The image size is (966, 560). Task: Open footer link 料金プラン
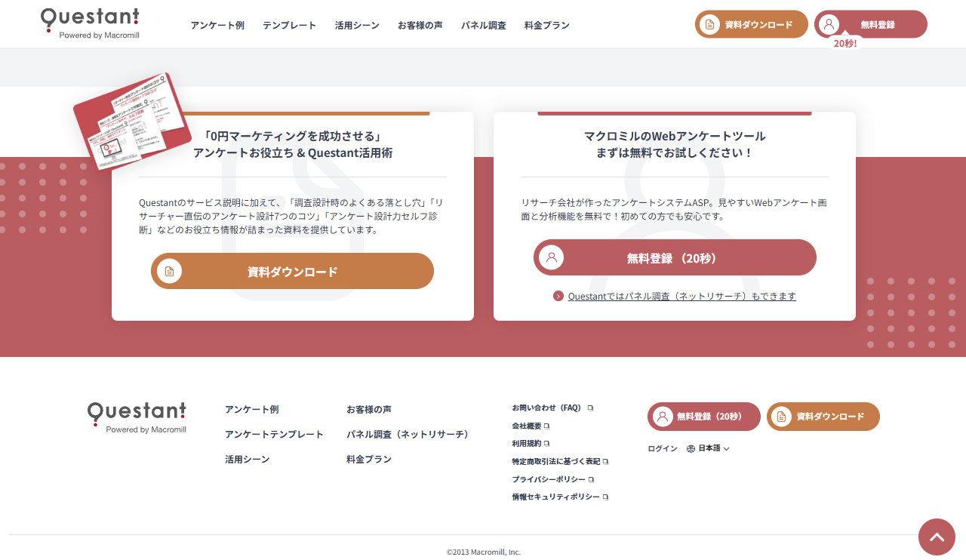tap(369, 459)
